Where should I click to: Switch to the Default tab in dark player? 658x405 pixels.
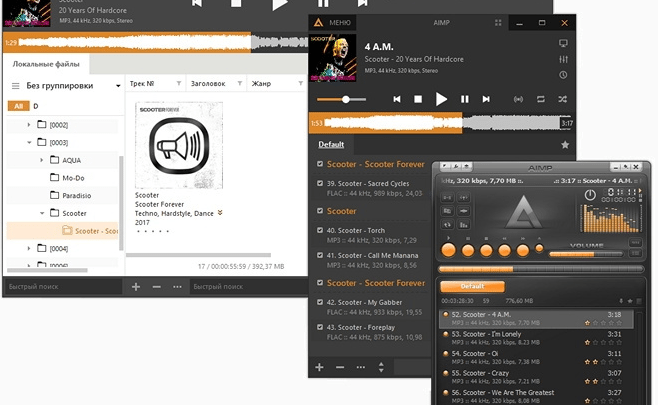point(331,145)
